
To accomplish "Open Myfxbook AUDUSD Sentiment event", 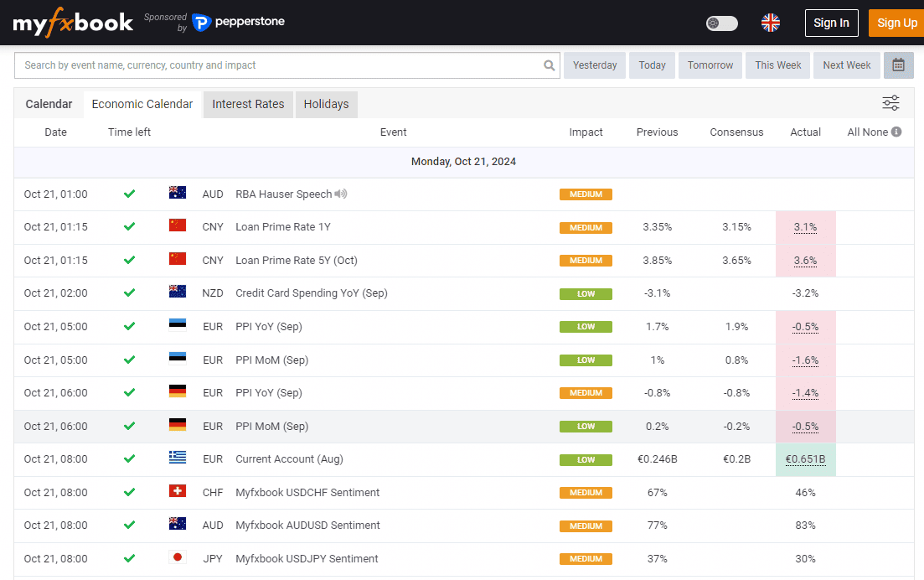I will (x=307, y=526).
